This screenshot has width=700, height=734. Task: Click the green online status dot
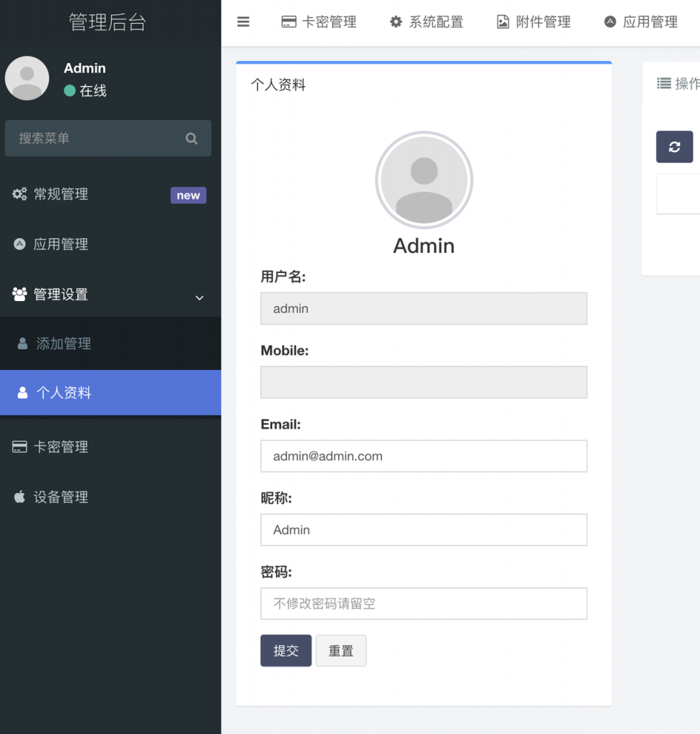(69, 90)
